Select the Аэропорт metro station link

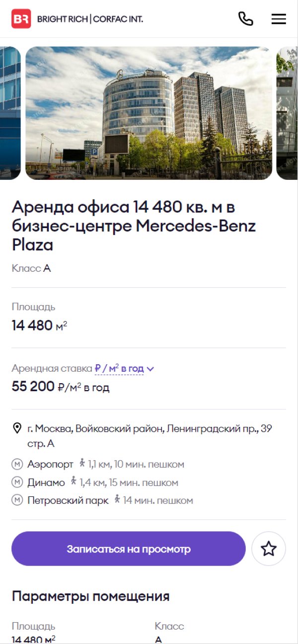50,465
